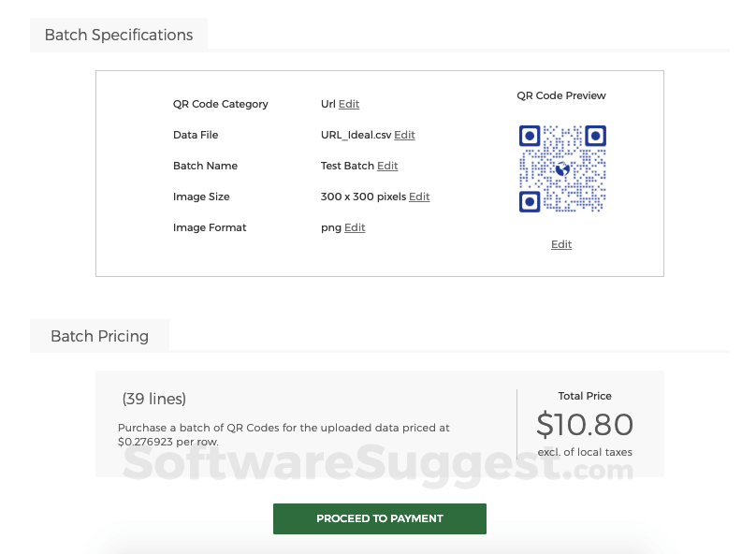756x554 pixels.
Task: Click the Total Price amount
Action: (585, 425)
